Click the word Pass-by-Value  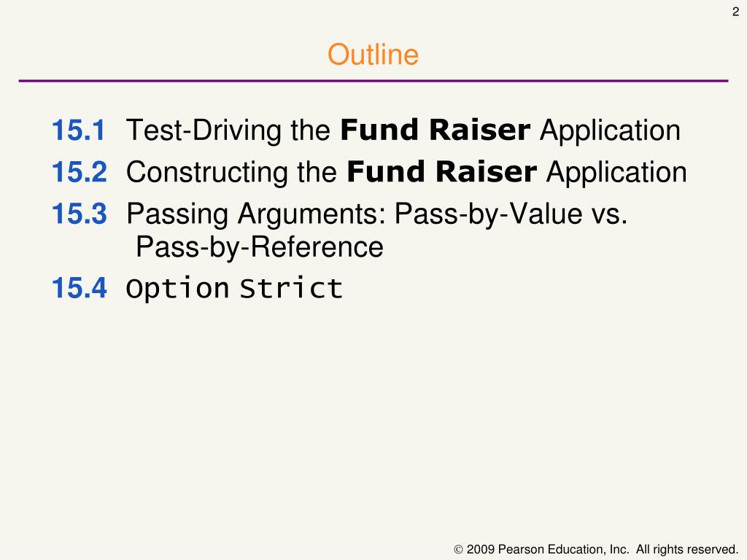[x=488, y=214]
